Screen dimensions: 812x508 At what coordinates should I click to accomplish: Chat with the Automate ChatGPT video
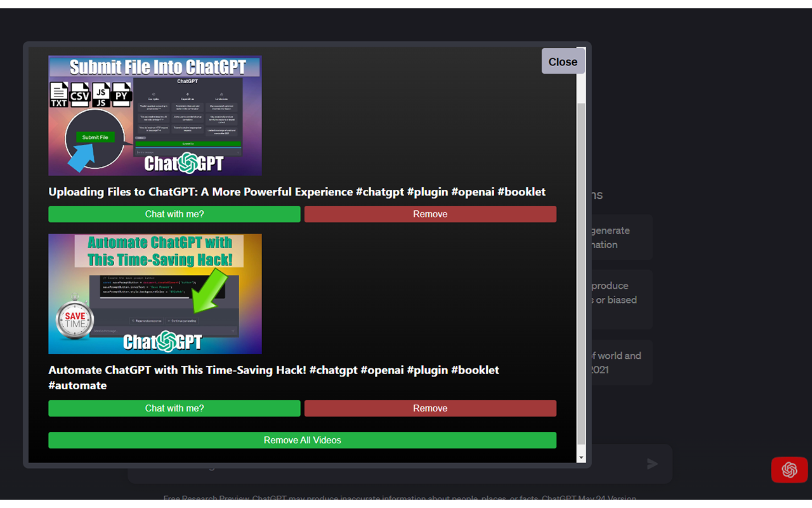point(174,408)
